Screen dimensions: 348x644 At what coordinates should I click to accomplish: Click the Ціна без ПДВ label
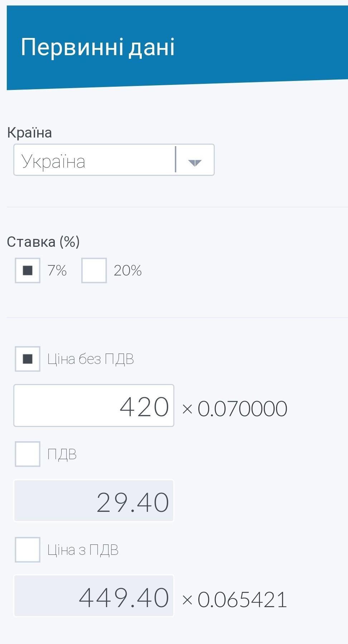(91, 359)
